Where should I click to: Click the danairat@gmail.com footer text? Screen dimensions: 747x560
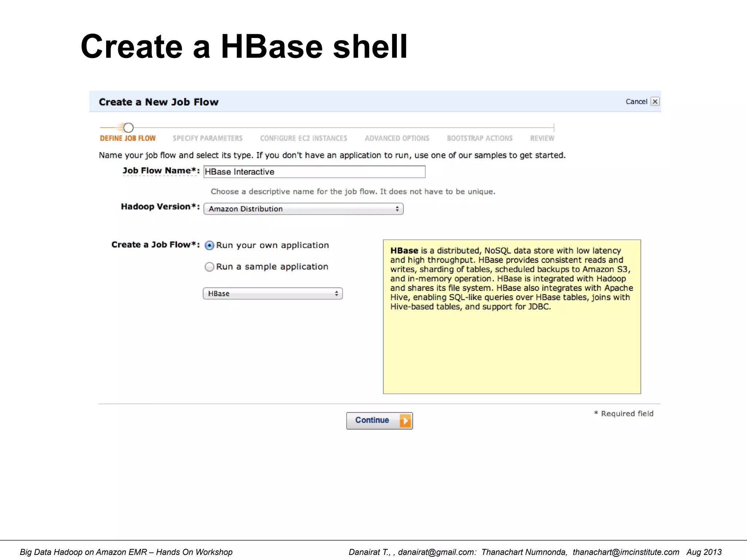(436, 552)
